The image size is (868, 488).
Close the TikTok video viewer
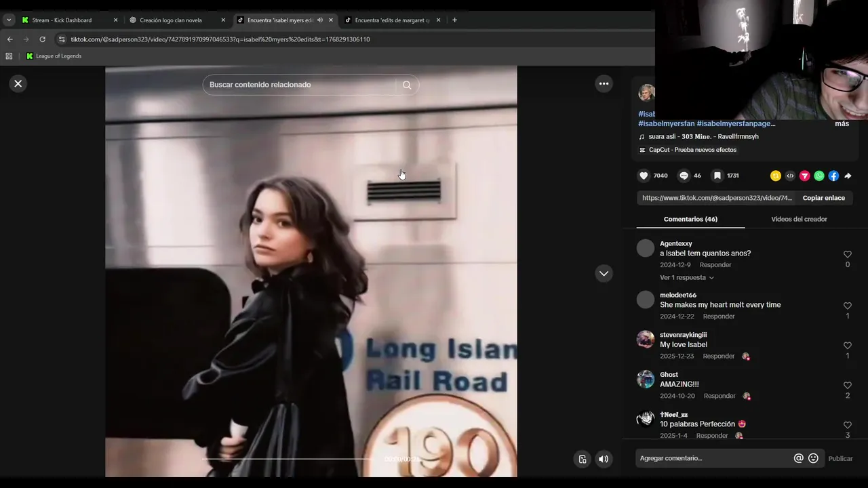tap(18, 83)
